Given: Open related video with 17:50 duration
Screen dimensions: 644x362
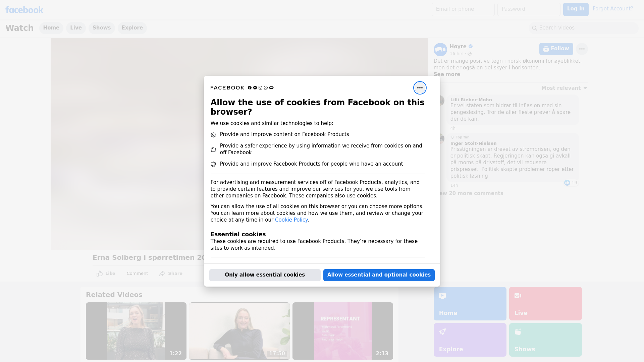Looking at the screenshot, I should click(239, 331).
